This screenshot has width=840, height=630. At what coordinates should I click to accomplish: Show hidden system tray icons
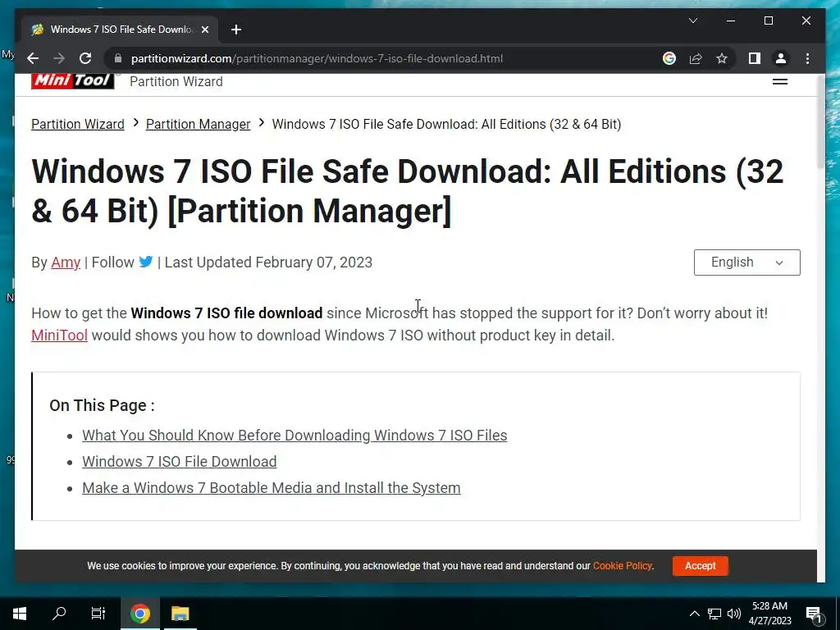point(694,614)
